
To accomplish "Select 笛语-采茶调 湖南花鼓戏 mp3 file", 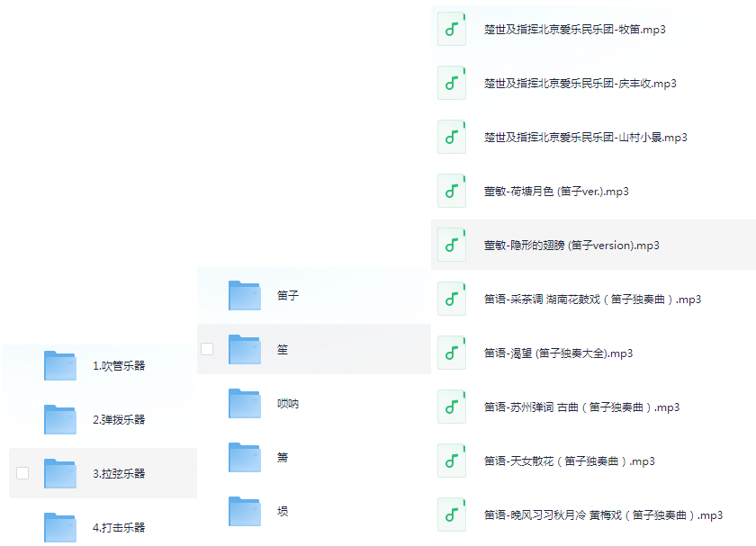I will click(592, 300).
